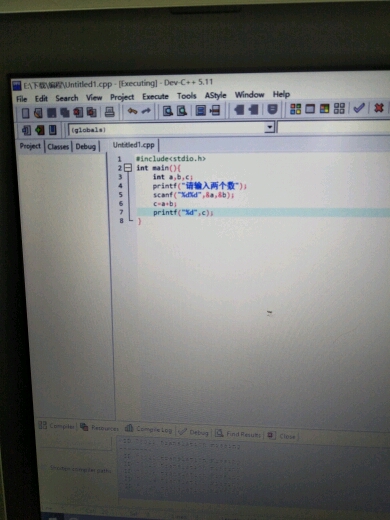Collapse the main function fold marker

pyautogui.click(x=128, y=168)
